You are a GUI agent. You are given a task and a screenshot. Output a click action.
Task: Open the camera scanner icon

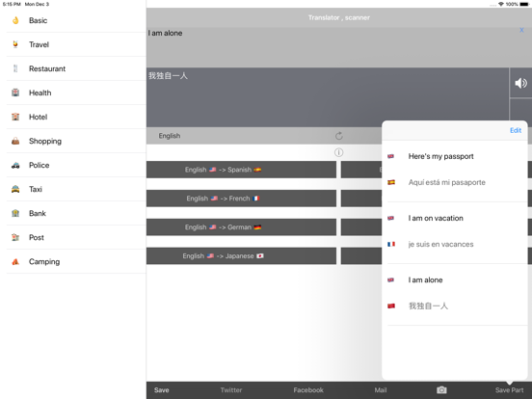tap(441, 389)
